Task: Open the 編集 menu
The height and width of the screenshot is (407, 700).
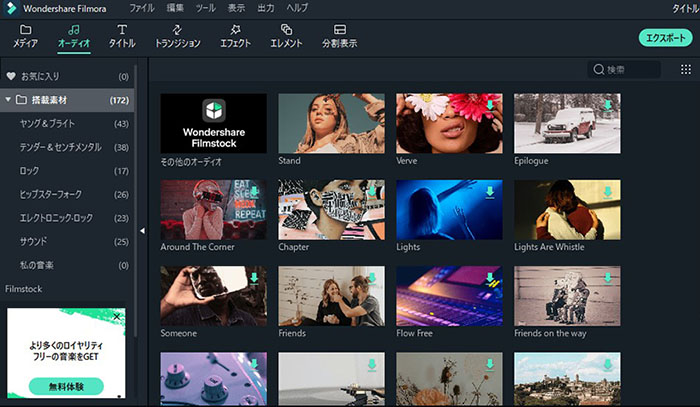Action: coord(175,8)
